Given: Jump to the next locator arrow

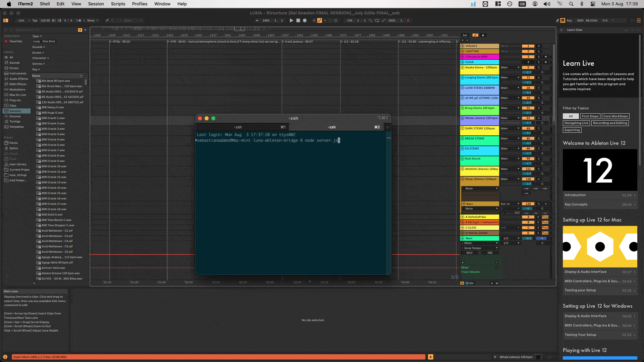Looking at the screenshot, I should coord(467,40).
